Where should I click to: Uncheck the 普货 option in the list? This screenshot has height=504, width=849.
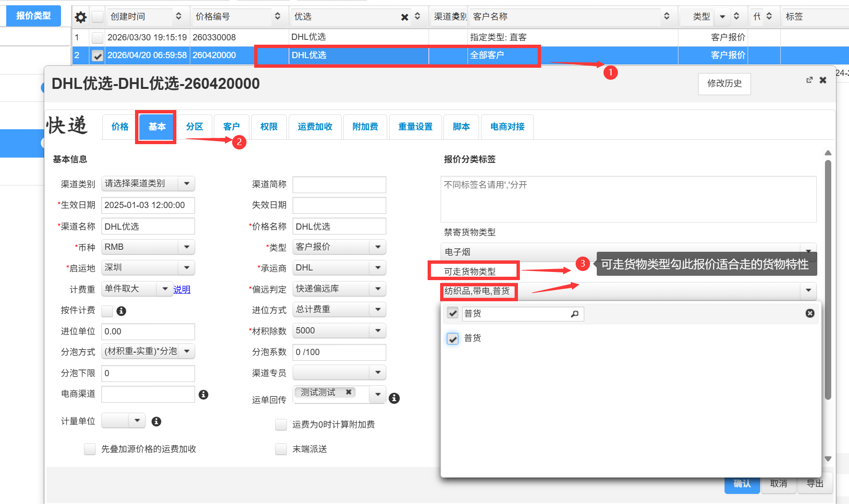[453, 338]
